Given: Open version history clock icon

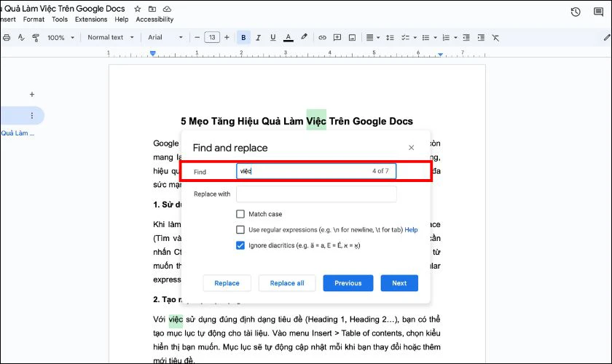Looking at the screenshot, I should pyautogui.click(x=576, y=12).
